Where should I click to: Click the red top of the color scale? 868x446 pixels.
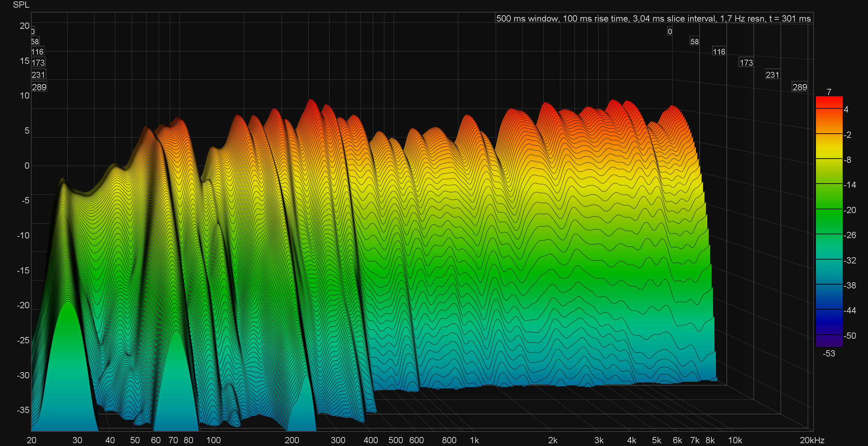point(829,102)
